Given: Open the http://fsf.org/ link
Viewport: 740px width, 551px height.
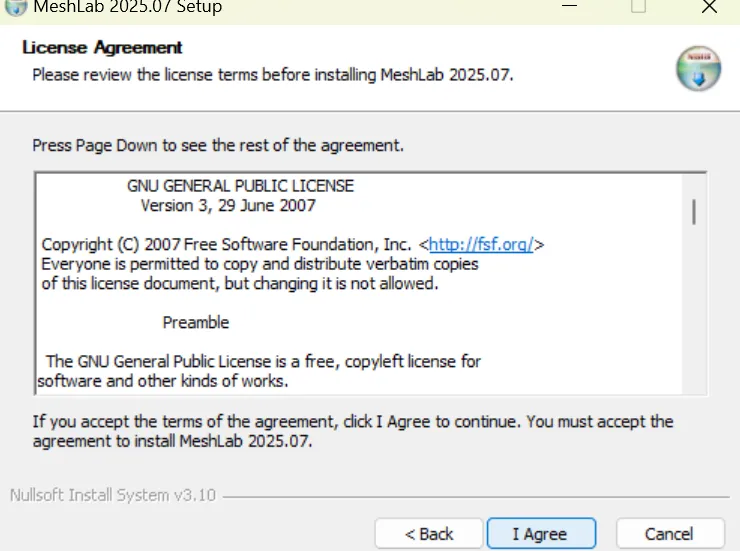Looking at the screenshot, I should (481, 244).
